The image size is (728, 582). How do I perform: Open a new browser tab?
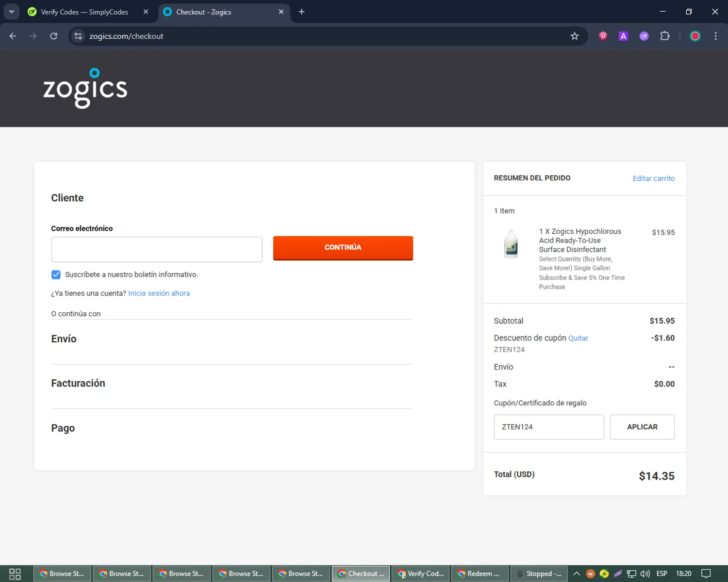click(301, 12)
